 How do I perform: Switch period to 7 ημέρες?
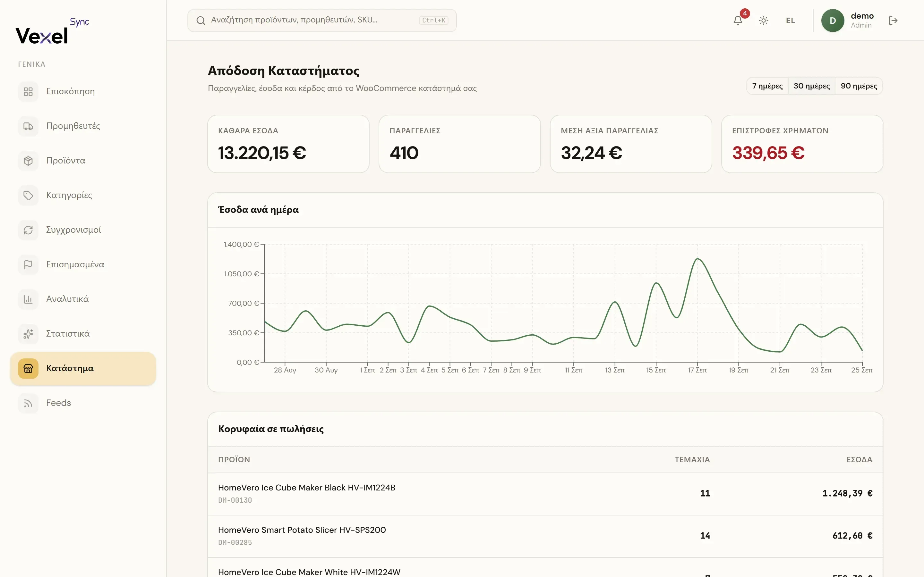(x=767, y=86)
